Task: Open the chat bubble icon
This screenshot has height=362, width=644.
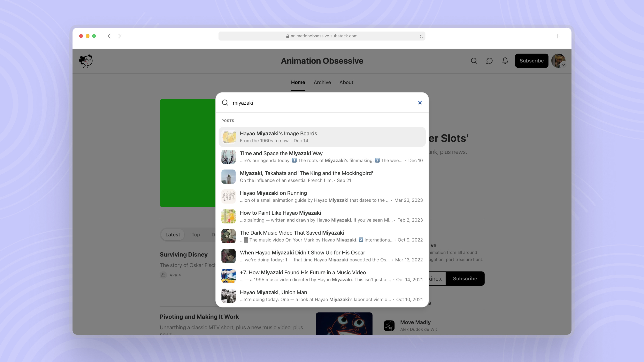Action: tap(489, 61)
